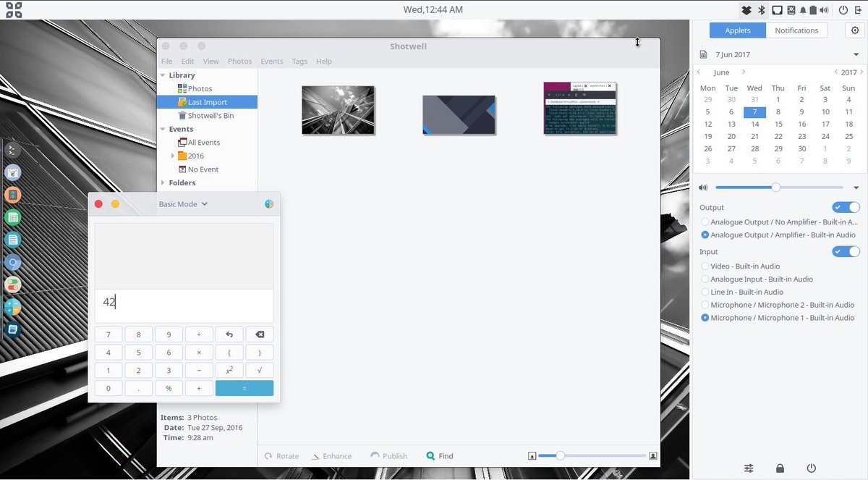The image size is (868, 480).
Task: Open the green spreadsheet app in the dock
Action: click(x=12, y=218)
